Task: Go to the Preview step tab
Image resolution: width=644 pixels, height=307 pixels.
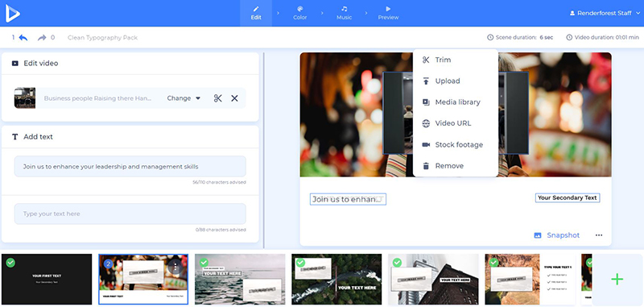Action: tap(388, 13)
